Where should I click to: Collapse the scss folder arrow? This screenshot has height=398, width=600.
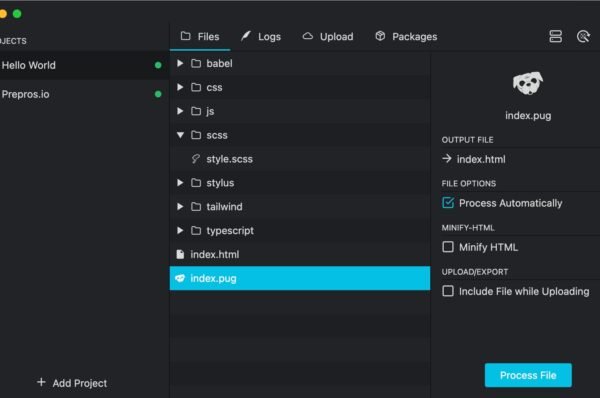tap(180, 135)
